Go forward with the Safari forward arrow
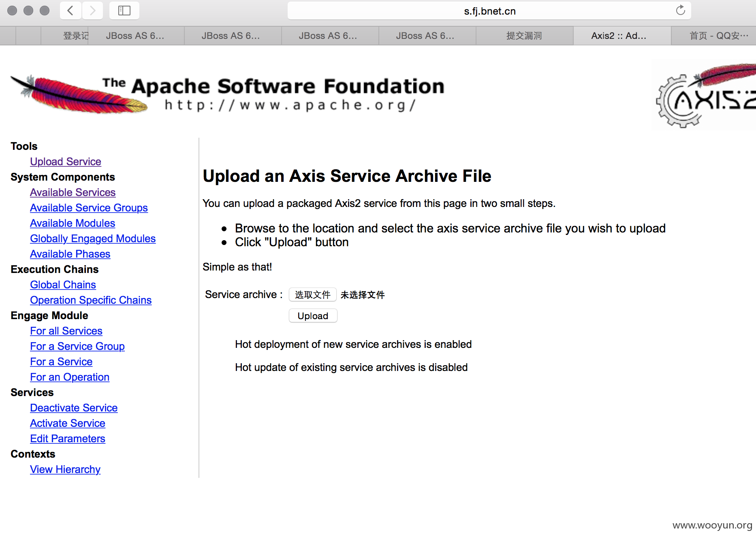This screenshot has height=537, width=756. click(x=92, y=11)
